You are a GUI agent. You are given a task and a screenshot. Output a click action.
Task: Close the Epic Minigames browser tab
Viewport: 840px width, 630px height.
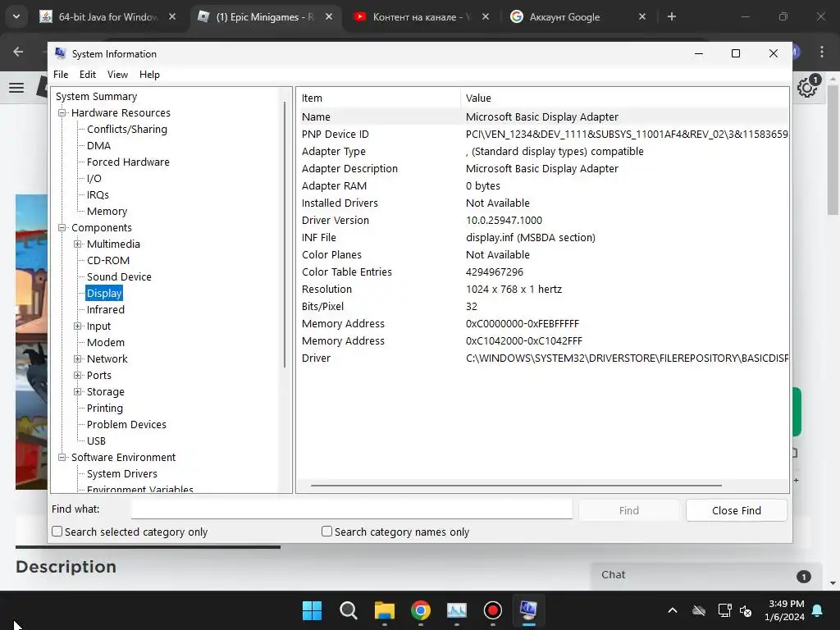[329, 16]
